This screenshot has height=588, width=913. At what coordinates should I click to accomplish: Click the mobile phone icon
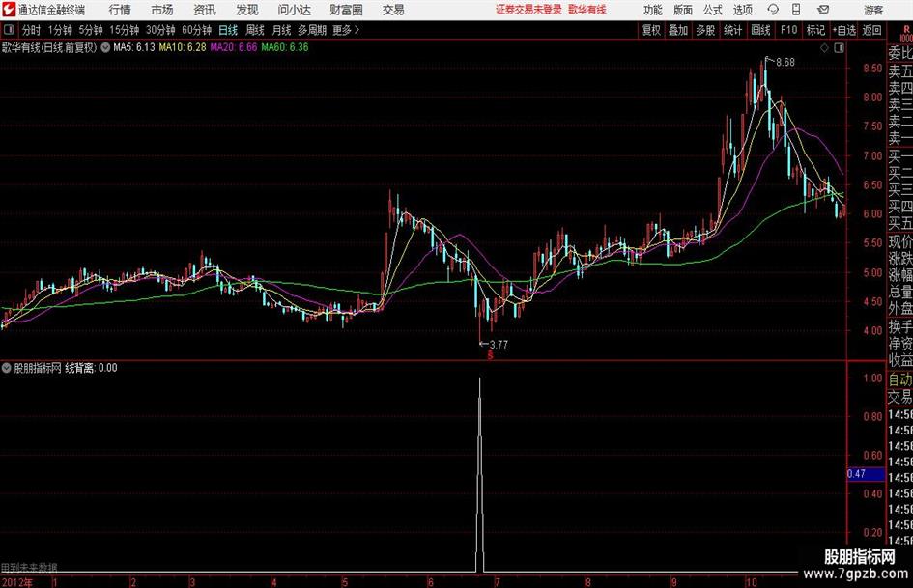796,10
